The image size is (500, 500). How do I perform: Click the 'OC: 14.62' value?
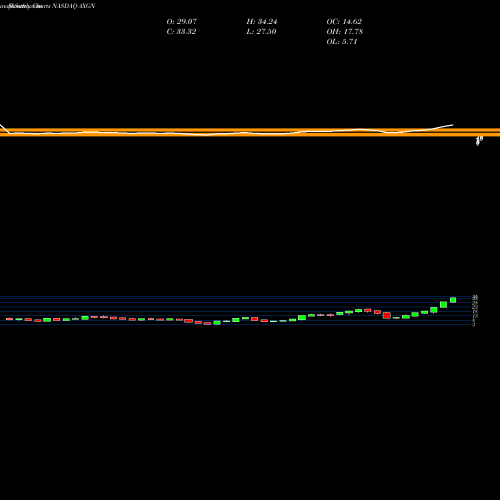(344, 22)
